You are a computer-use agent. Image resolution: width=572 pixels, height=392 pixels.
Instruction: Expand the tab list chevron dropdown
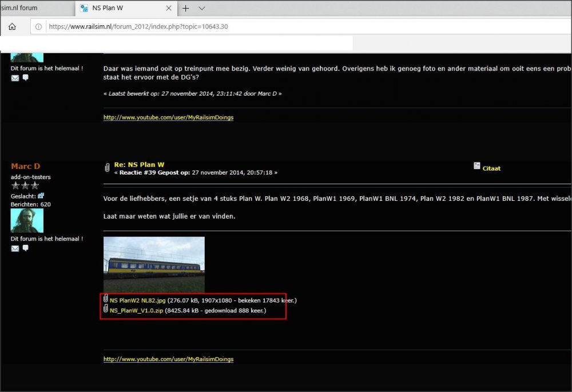point(202,8)
